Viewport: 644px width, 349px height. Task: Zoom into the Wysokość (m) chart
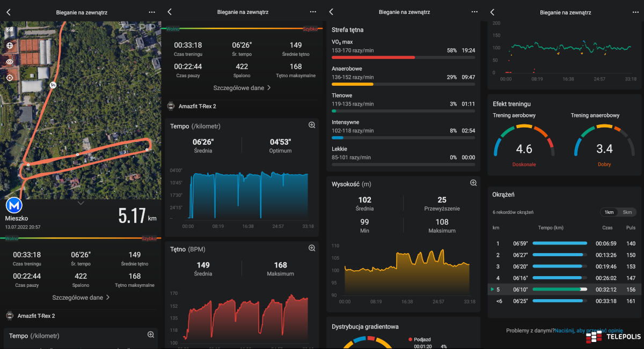473,183
